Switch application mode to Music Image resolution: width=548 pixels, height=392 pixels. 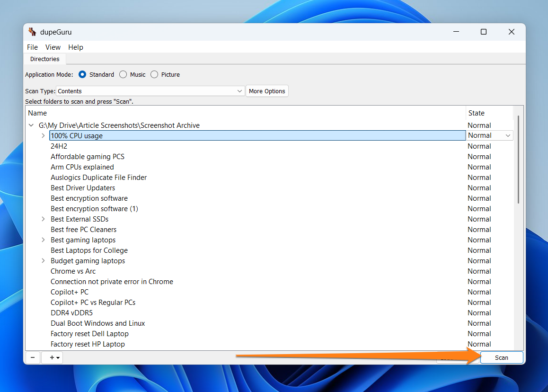(x=123, y=74)
